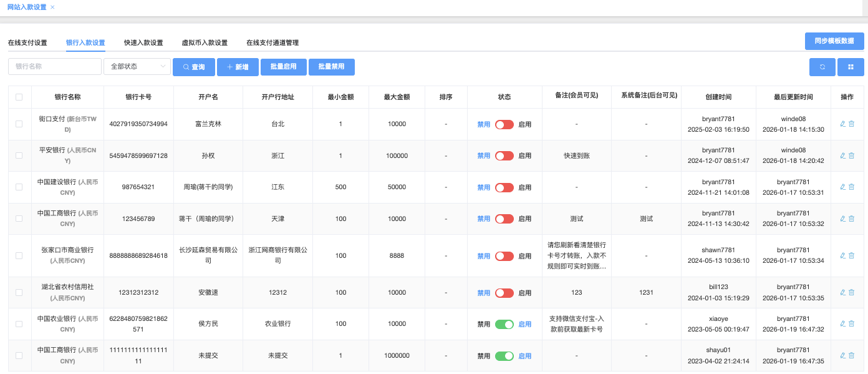Viewport: 868px width, 374px height.
Task: Tick the select-all header checkbox
Action: point(19,97)
